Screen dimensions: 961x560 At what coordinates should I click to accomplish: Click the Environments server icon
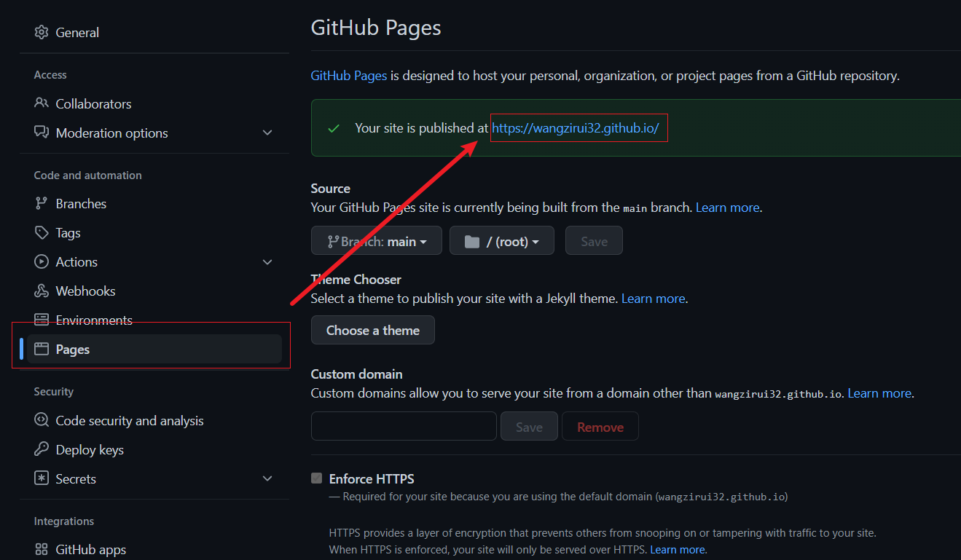coord(42,320)
